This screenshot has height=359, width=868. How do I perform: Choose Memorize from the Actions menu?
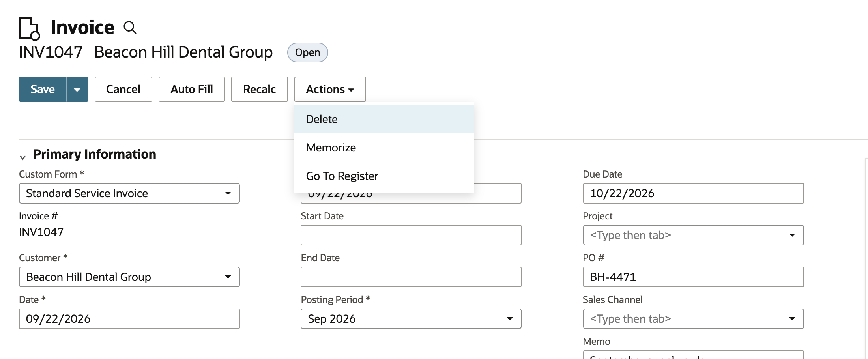[x=384, y=148]
